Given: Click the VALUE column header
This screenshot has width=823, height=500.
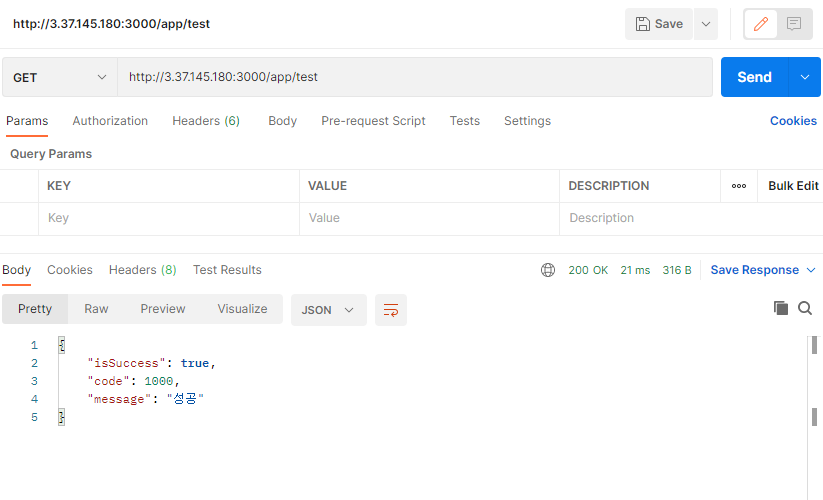Looking at the screenshot, I should coord(328,186).
